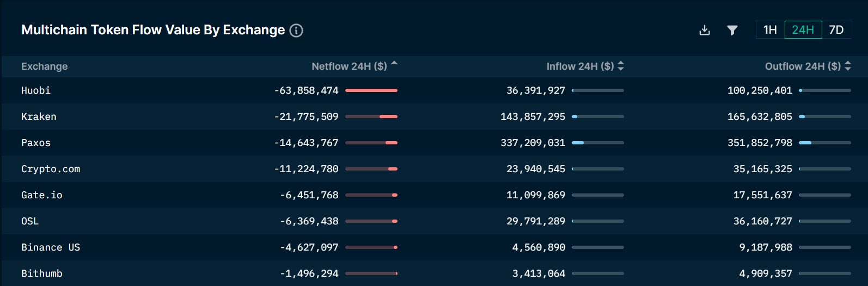Click Huobi red netflow bar
The image size is (868, 286).
click(371, 90)
